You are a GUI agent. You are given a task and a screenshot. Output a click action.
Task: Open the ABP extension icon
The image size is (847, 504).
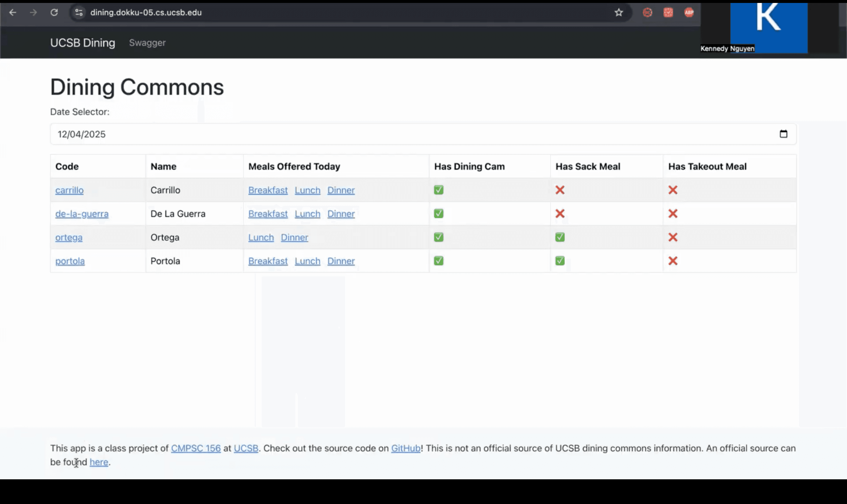tap(689, 13)
